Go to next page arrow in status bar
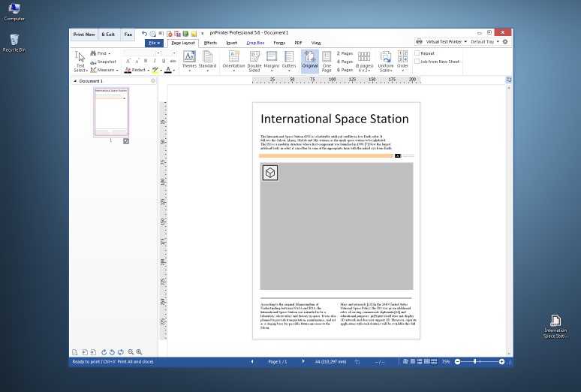The width and height of the screenshot is (581, 392). point(303,361)
